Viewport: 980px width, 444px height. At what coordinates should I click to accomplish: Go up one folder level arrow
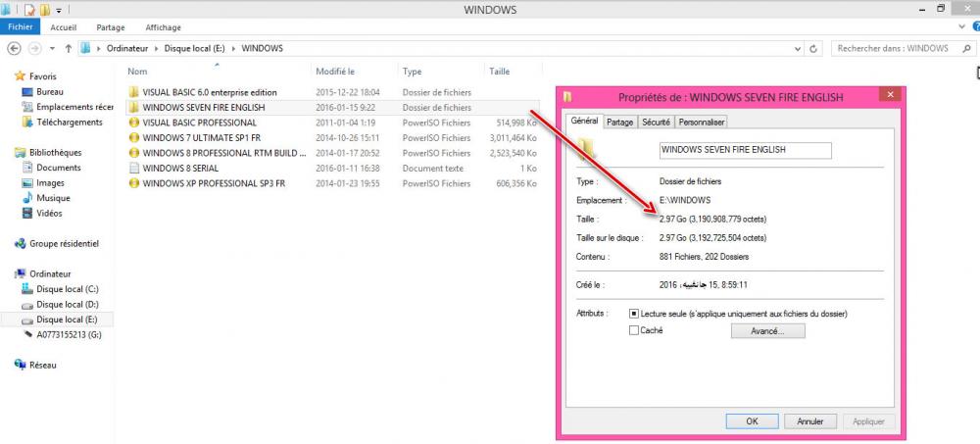tap(69, 48)
